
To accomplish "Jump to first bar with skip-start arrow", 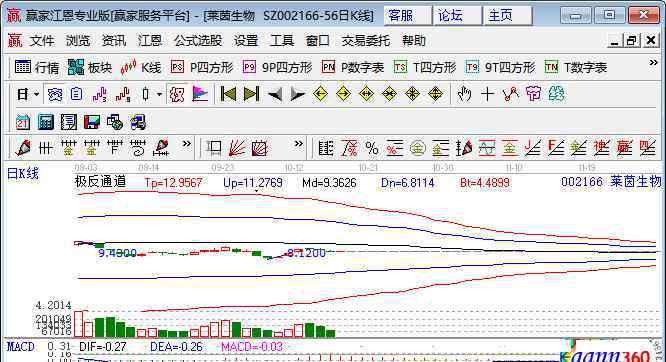I will (228, 94).
